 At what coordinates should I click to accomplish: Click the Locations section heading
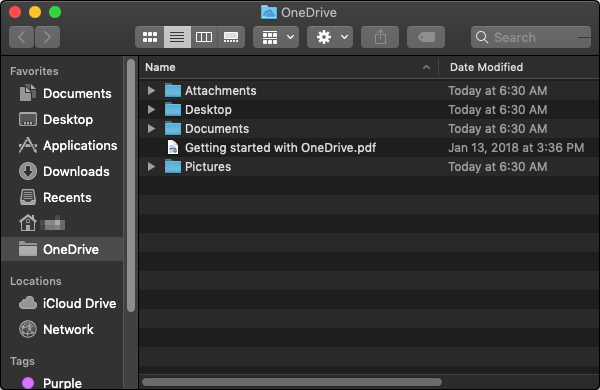tap(36, 281)
